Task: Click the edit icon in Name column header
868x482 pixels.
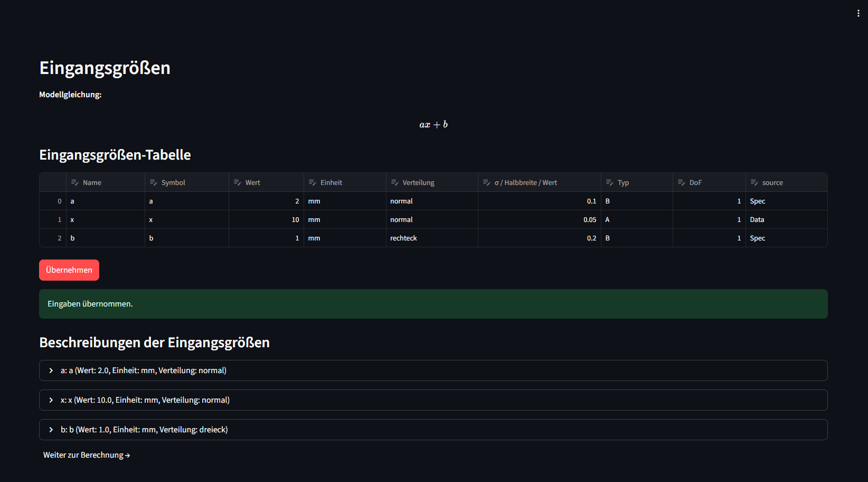Action: [75, 182]
